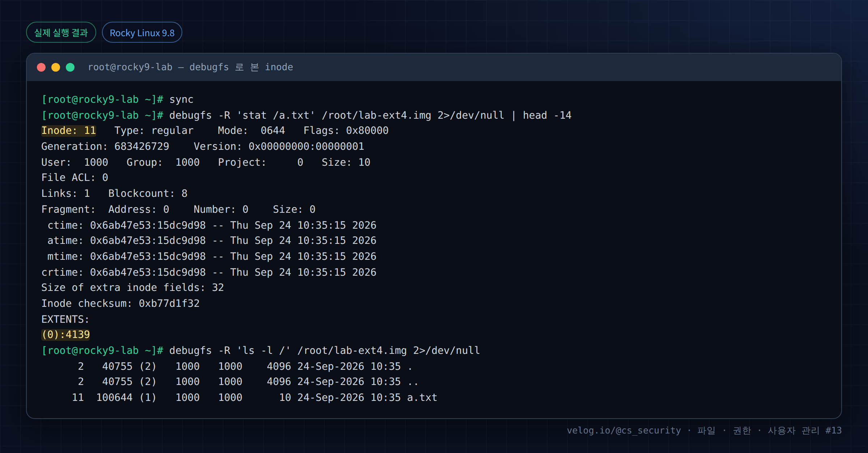
Task: Click the 'Blockcount: 8' value
Action: tap(148, 194)
